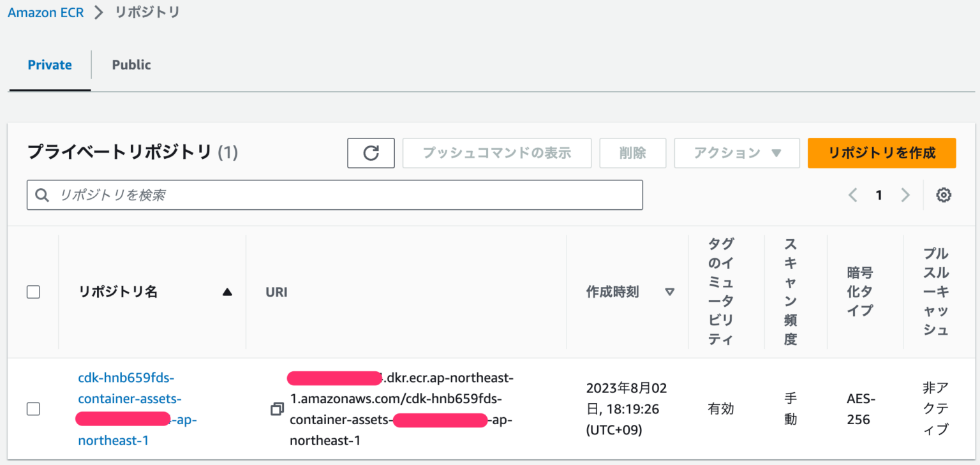Copy the repository URI using copy icon
The height and width of the screenshot is (465, 980).
[277, 409]
